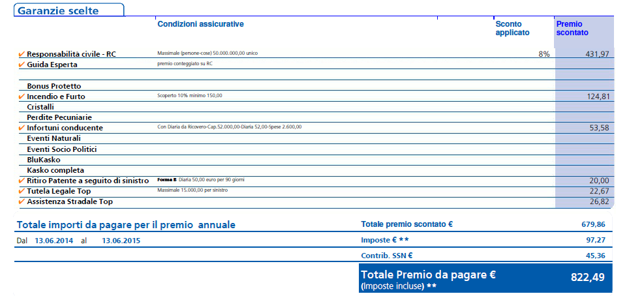Viewport: 644px width, 296px height.
Task: Uncheck the Incendio e Furto checkmark
Action: [x=22, y=96]
